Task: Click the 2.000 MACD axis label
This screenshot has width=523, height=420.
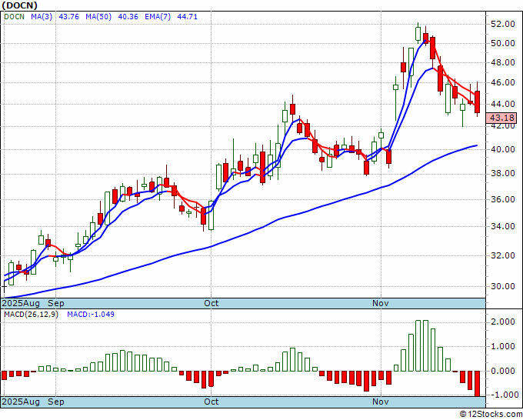Action: point(503,322)
